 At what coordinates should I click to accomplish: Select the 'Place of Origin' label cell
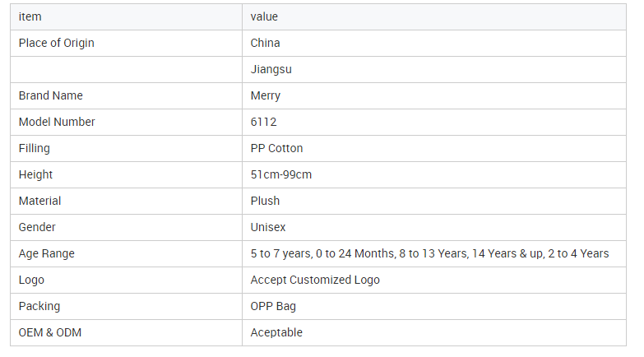coord(126,43)
